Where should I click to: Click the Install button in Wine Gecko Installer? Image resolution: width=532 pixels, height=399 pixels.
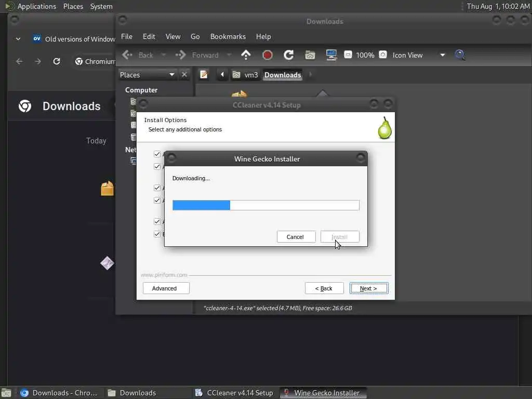pos(340,237)
